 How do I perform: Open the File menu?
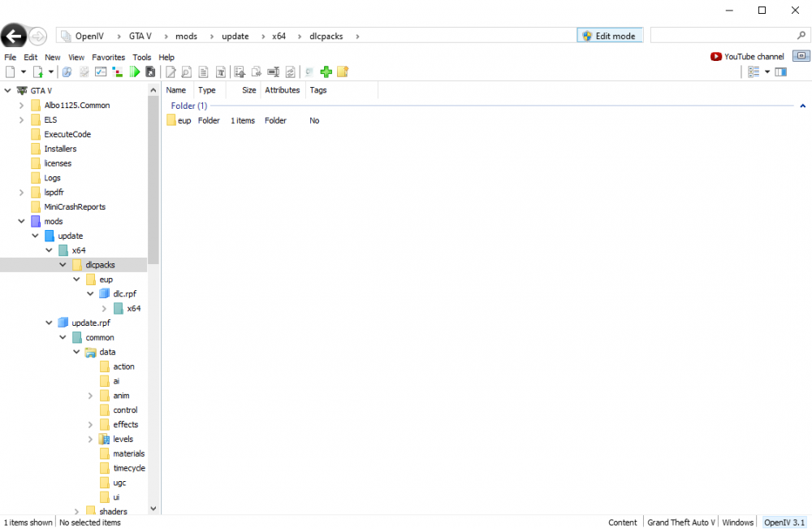11,57
